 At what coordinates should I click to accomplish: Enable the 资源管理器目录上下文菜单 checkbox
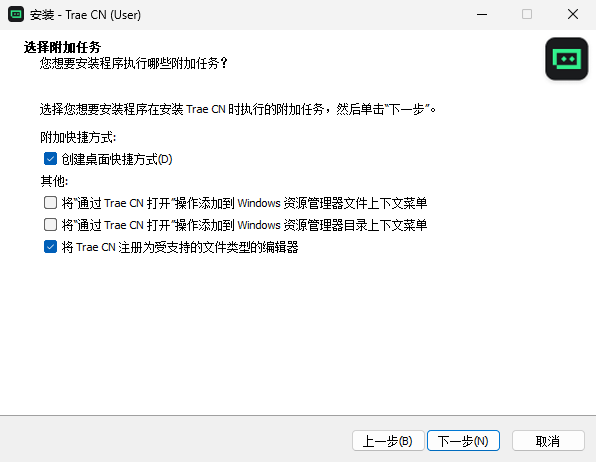(x=51, y=225)
